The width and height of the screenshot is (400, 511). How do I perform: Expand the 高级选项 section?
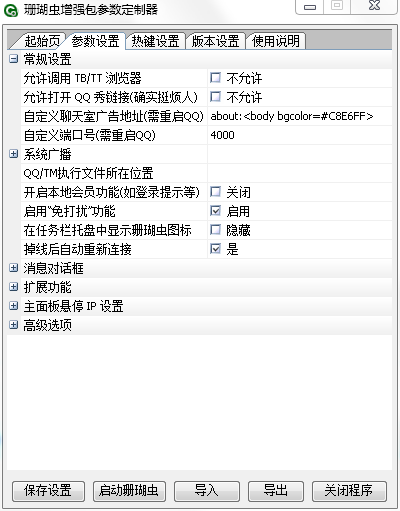[13, 325]
